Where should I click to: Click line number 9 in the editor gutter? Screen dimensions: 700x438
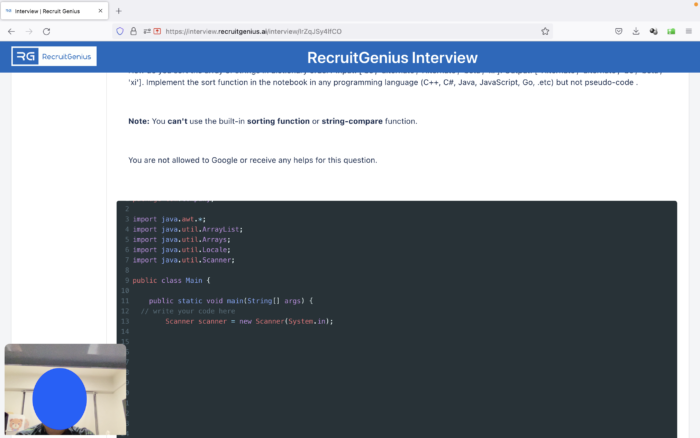[127, 280]
